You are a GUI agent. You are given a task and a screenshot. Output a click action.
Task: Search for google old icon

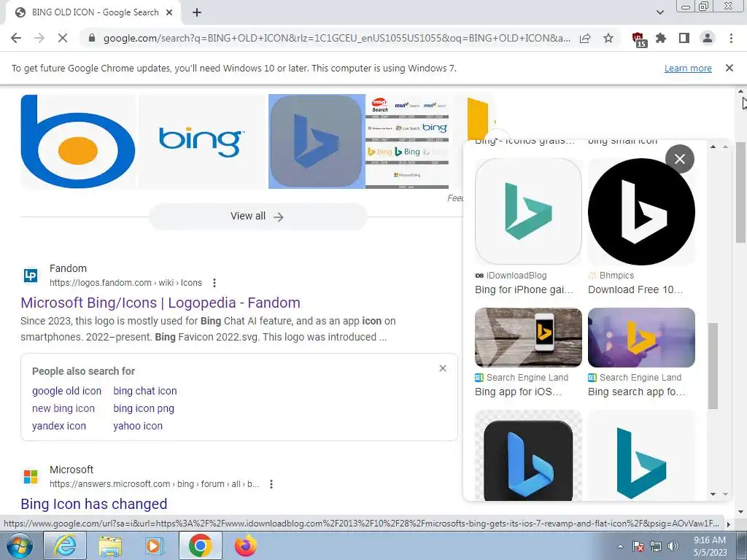[x=66, y=391]
